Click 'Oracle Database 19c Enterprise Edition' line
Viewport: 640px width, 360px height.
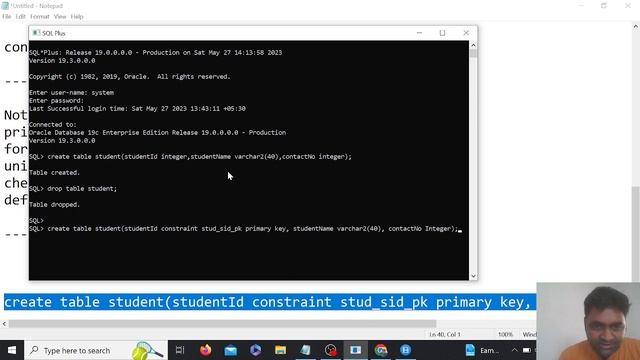pos(157,133)
